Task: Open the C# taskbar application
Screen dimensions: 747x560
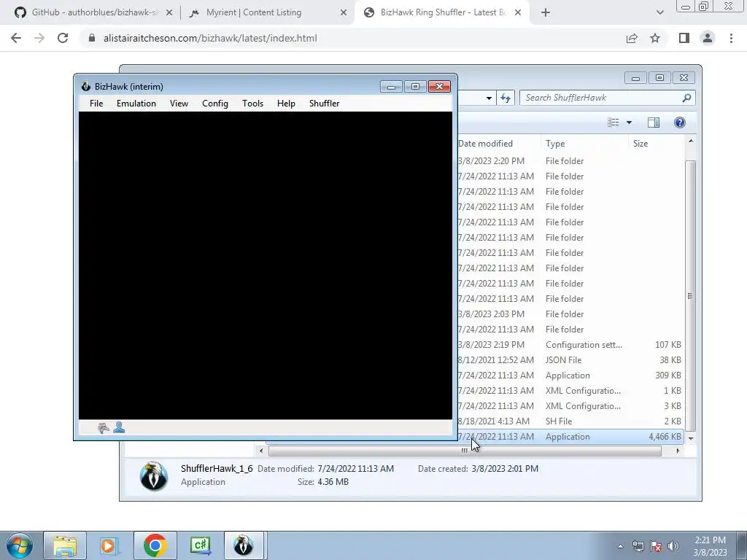Action: tap(200, 545)
